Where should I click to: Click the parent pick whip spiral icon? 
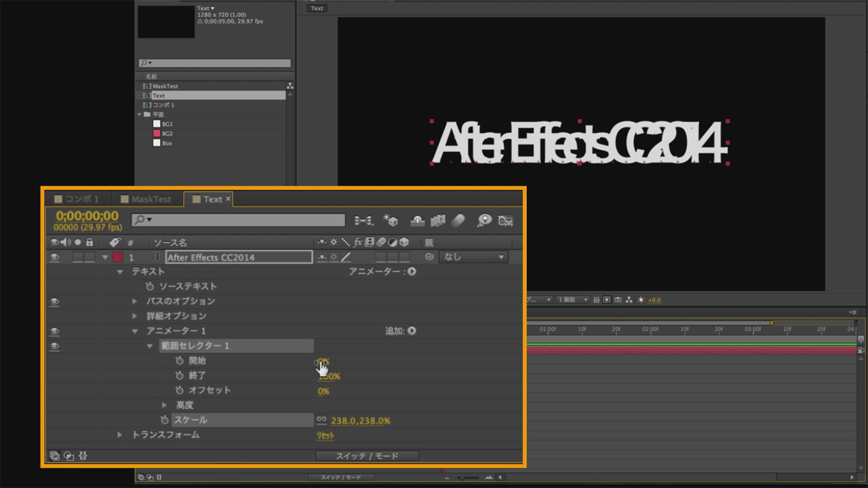[x=429, y=257]
